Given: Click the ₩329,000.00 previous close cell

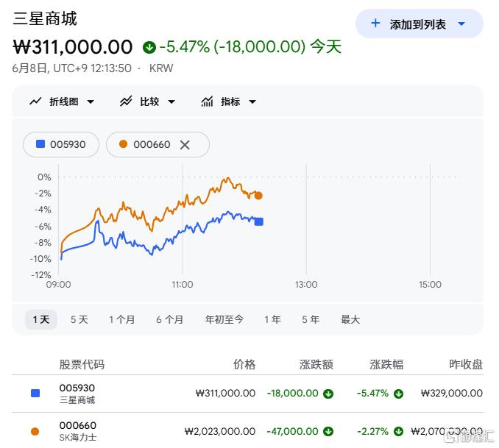Looking at the screenshot, I should (x=452, y=394).
